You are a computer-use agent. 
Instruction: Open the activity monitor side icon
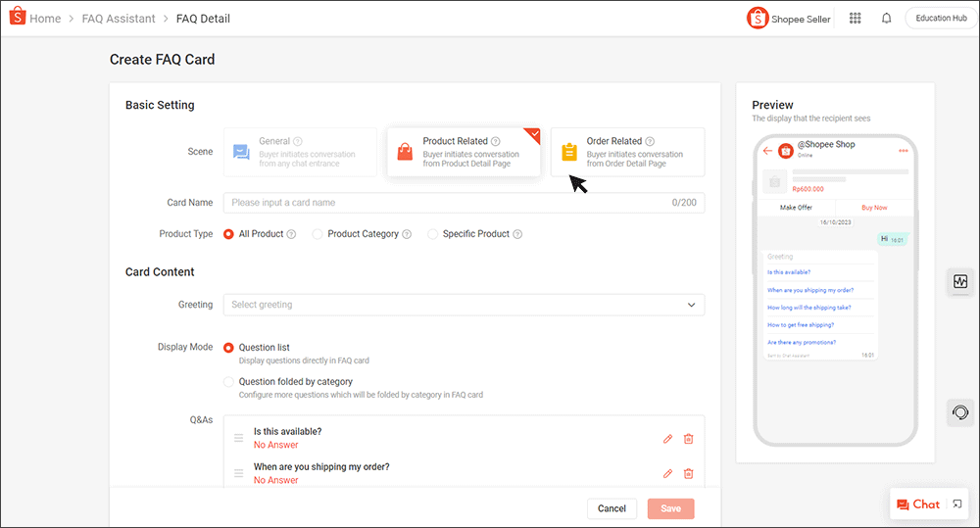(x=960, y=281)
